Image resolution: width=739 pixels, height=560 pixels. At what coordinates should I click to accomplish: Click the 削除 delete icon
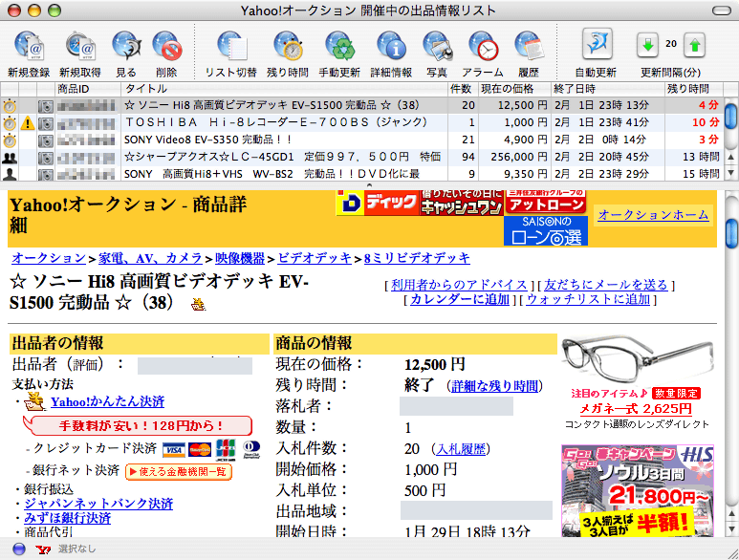point(167,46)
